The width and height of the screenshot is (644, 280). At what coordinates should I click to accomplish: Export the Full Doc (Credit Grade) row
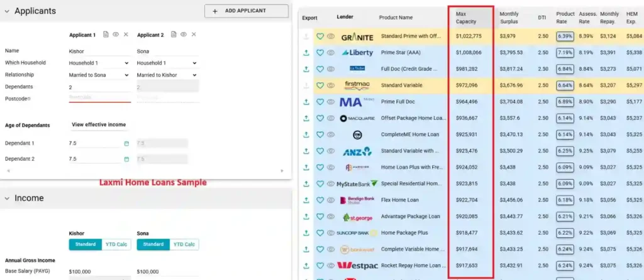[x=306, y=69]
